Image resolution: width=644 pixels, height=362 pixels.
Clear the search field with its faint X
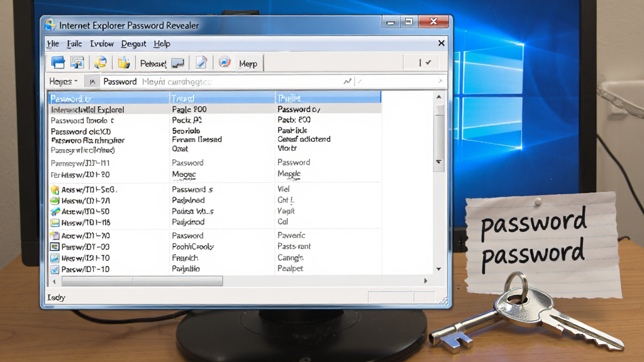[440, 81]
